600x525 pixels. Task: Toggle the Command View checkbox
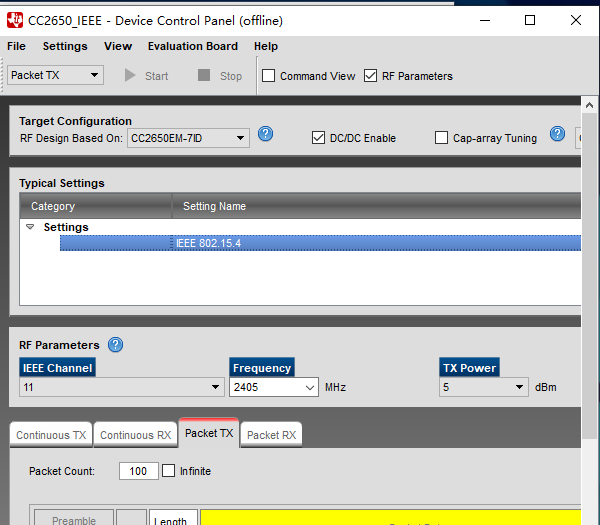pyautogui.click(x=268, y=76)
